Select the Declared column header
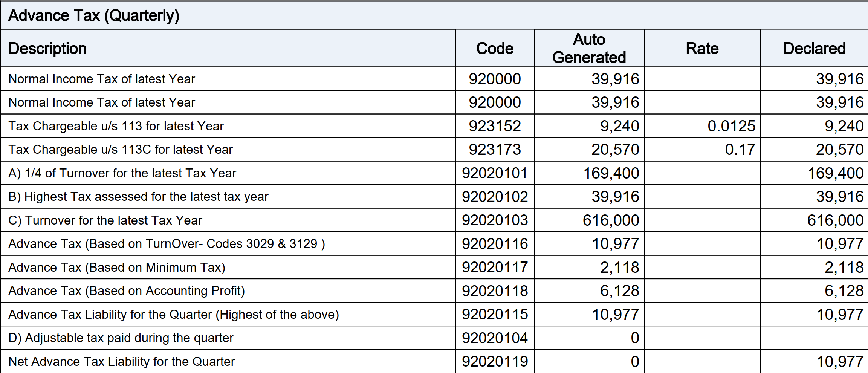This screenshot has height=373, width=868. (x=814, y=49)
